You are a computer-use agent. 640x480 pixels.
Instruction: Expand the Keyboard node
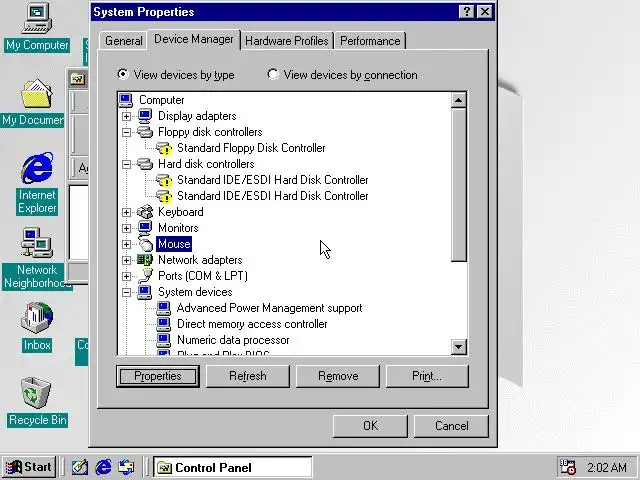(x=126, y=212)
